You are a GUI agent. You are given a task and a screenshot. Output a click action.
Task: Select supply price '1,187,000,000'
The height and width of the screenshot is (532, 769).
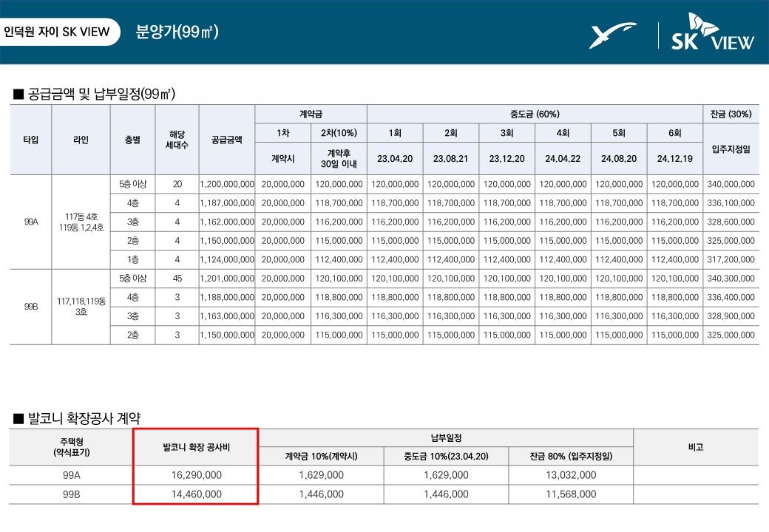(x=226, y=202)
